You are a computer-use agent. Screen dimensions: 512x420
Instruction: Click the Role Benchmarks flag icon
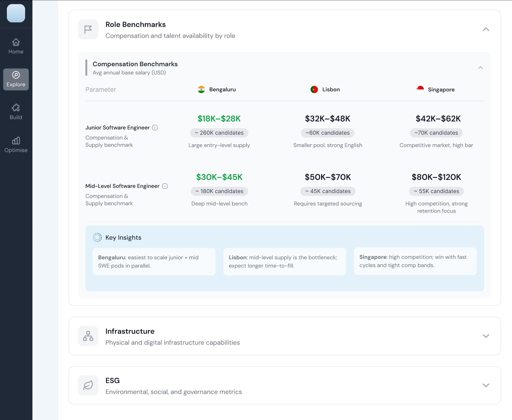coord(88,29)
